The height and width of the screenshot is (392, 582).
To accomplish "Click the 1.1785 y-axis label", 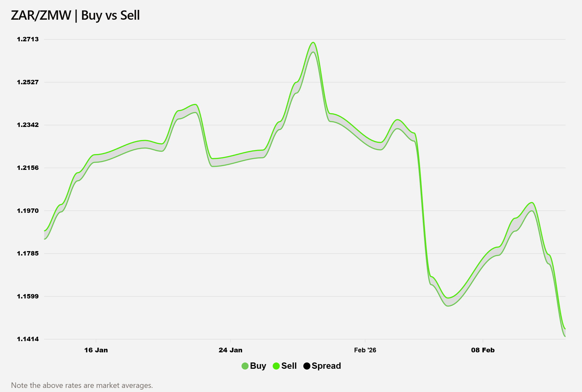I will [28, 254].
